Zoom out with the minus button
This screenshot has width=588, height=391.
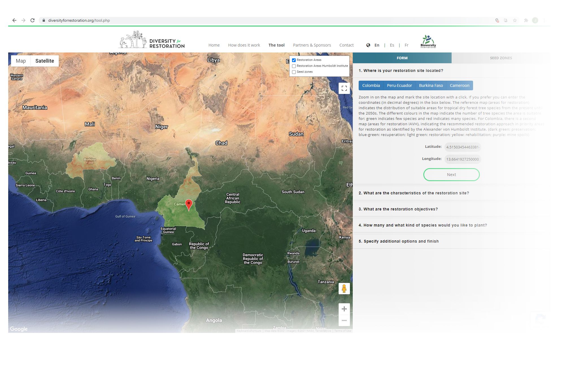344,320
